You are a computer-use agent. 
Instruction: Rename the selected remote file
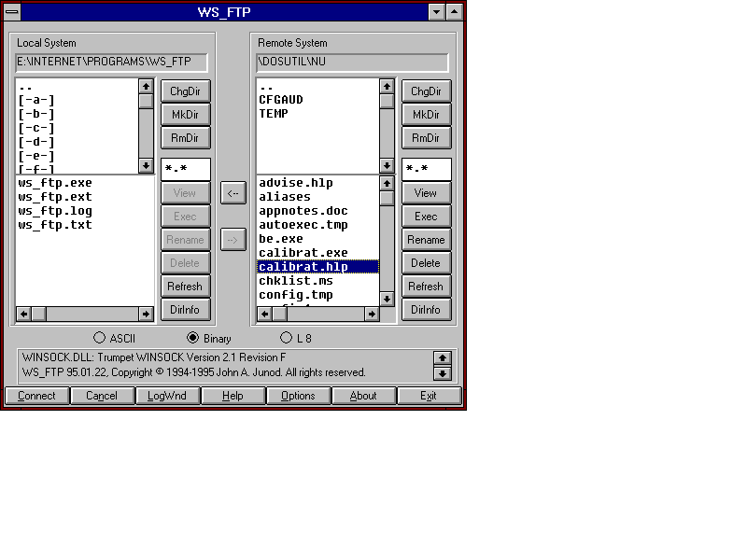coord(427,240)
